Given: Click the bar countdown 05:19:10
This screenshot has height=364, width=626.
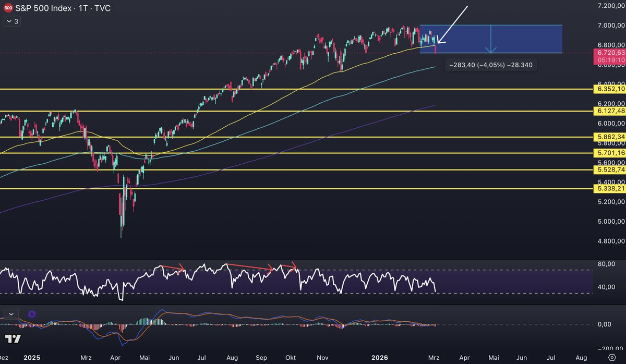Looking at the screenshot, I should 610,60.
